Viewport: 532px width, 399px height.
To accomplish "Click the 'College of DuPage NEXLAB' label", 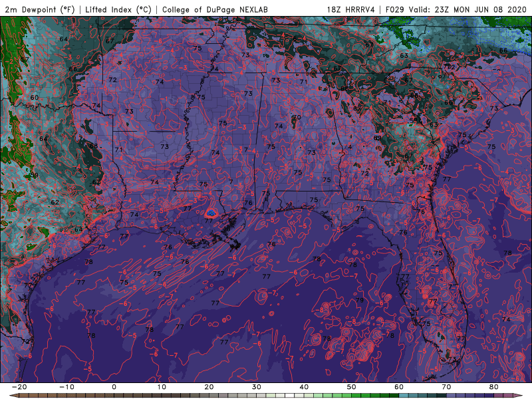I will [215, 9].
